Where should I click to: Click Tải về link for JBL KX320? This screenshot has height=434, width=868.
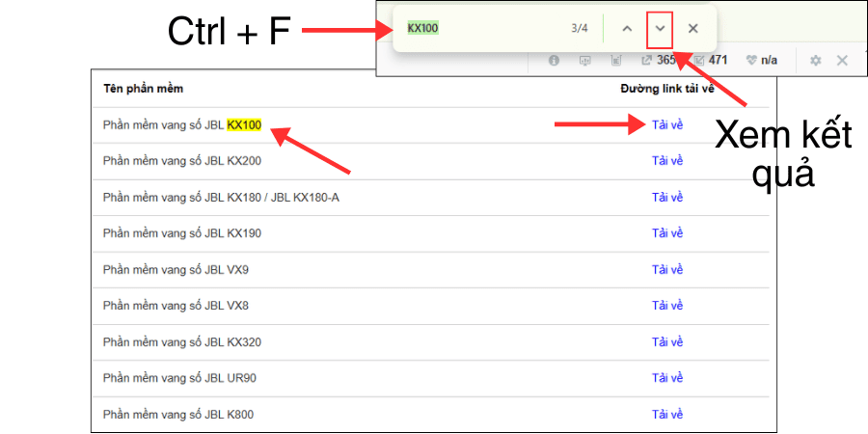[x=667, y=342]
